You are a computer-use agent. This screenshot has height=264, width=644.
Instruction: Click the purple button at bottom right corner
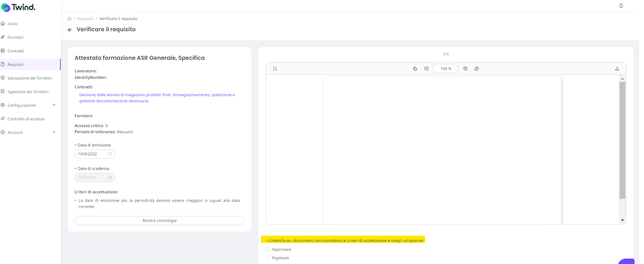tap(626, 261)
